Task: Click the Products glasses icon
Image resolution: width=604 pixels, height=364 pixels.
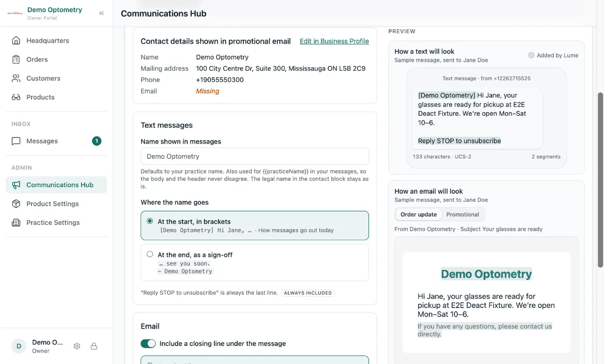Action: (16, 97)
